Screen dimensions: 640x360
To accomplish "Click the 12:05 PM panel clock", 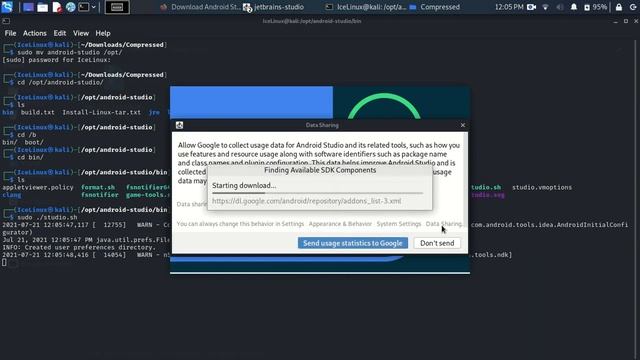I will [509, 7].
